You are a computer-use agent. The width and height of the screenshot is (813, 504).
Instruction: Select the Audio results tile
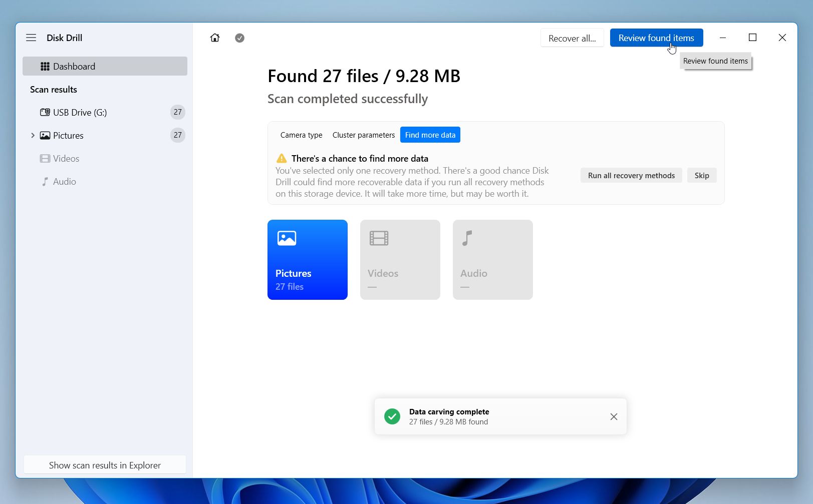coord(492,260)
